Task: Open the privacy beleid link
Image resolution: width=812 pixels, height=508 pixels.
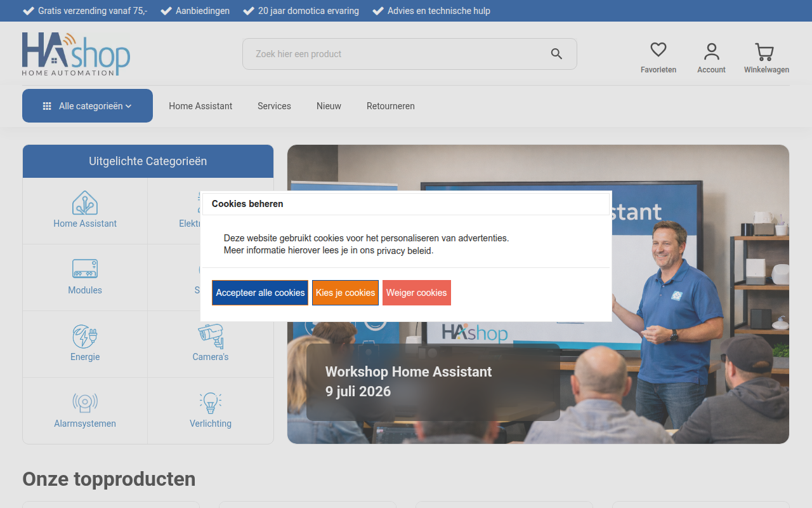Action: pos(404,251)
